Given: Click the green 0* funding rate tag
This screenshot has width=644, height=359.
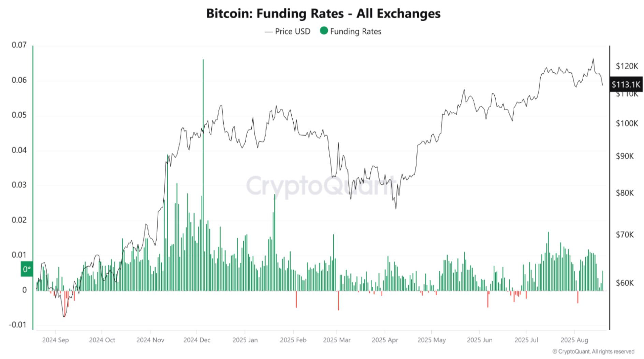Looking at the screenshot, I should pyautogui.click(x=27, y=269).
